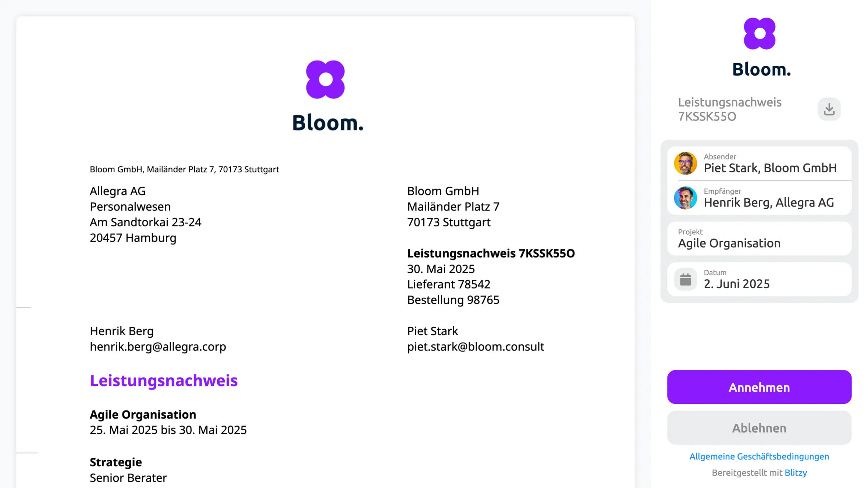Click the Bloom. wordmark in sidebar
868x488 pixels.
tap(761, 69)
